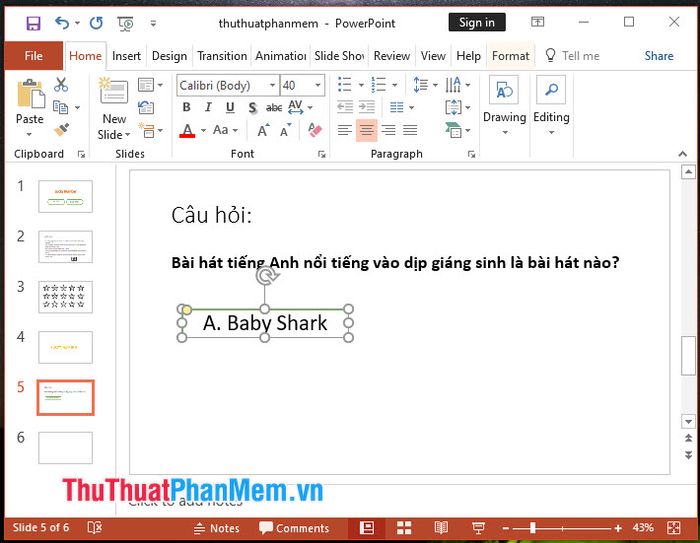Open Slide Sorter view
This screenshot has height=543, width=700.
coord(404,528)
